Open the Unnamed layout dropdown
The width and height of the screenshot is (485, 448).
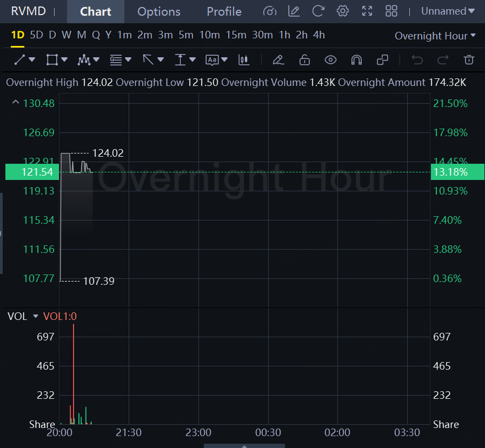448,11
